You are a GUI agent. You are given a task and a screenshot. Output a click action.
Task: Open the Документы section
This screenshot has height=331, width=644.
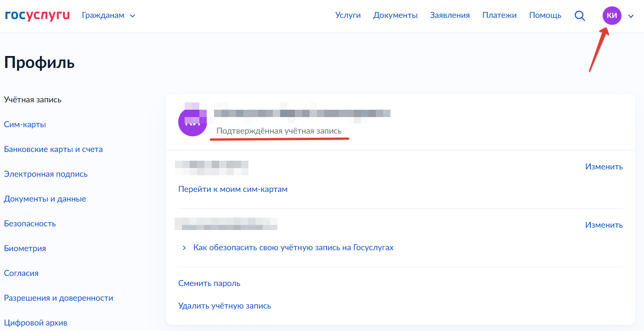point(395,15)
